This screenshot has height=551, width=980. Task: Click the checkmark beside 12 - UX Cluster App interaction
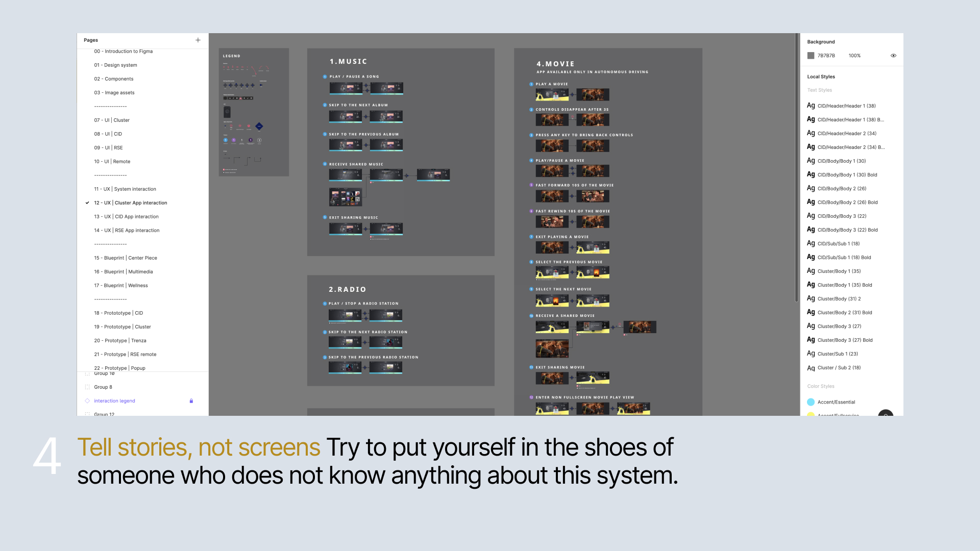click(x=87, y=203)
